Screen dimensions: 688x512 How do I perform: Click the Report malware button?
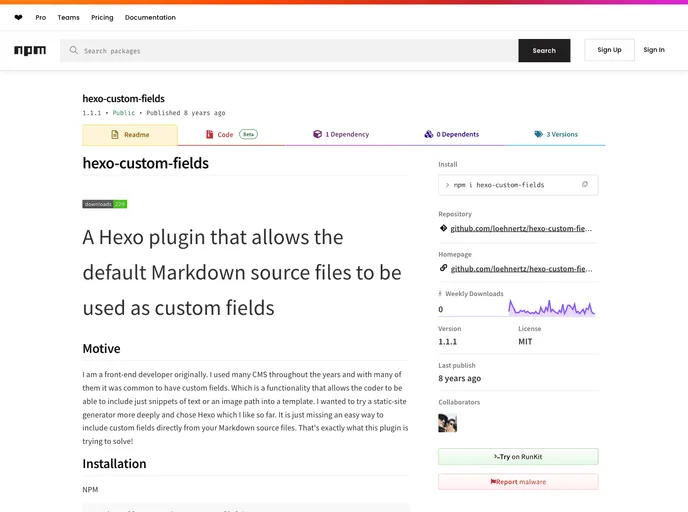point(518,482)
